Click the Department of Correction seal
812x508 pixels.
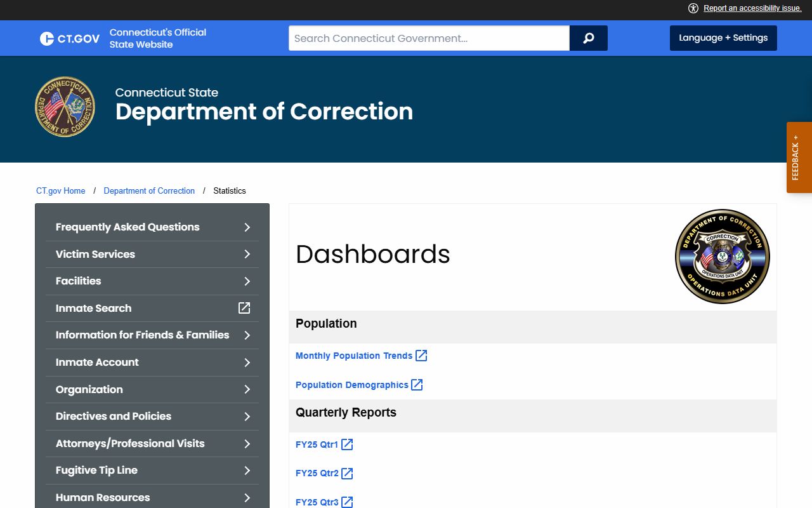[x=65, y=107]
